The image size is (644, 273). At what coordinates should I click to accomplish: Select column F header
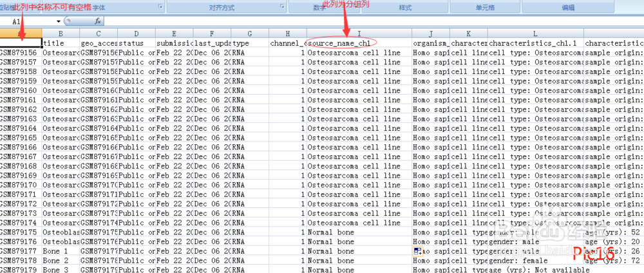212,33
